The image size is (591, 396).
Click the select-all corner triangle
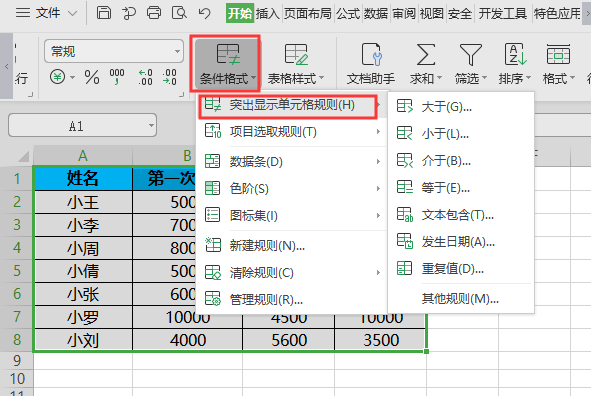(24, 156)
